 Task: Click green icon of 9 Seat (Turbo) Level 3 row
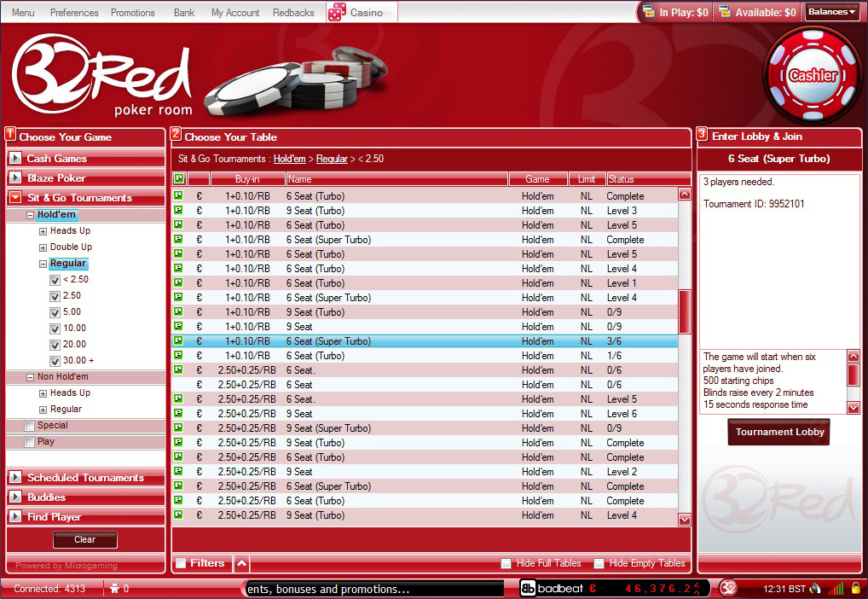[x=178, y=210]
